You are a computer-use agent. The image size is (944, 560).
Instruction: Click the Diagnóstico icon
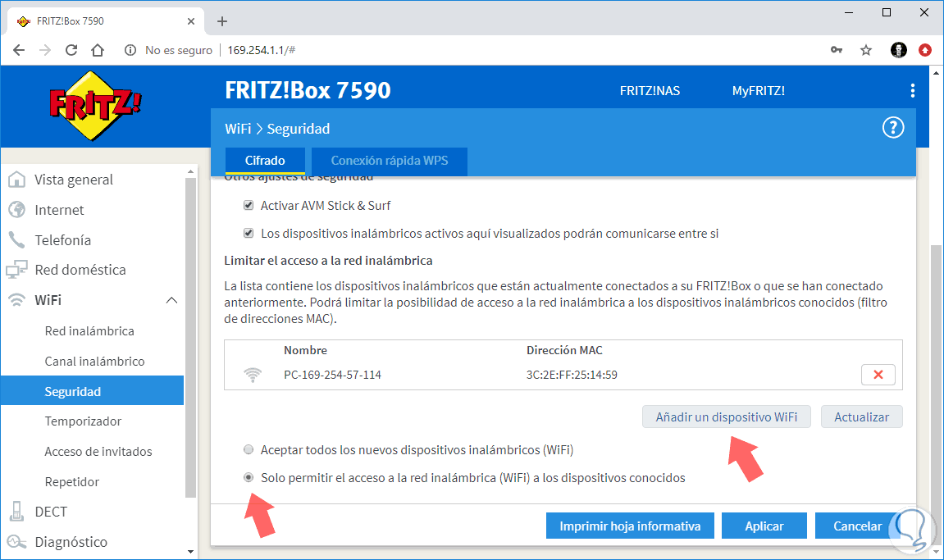[x=17, y=541]
